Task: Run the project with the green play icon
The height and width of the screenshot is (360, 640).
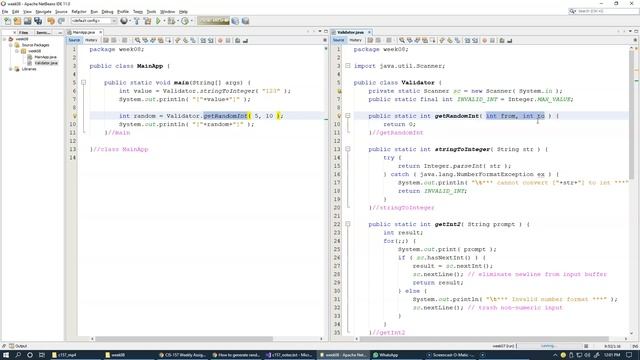Action: click(x=158, y=21)
